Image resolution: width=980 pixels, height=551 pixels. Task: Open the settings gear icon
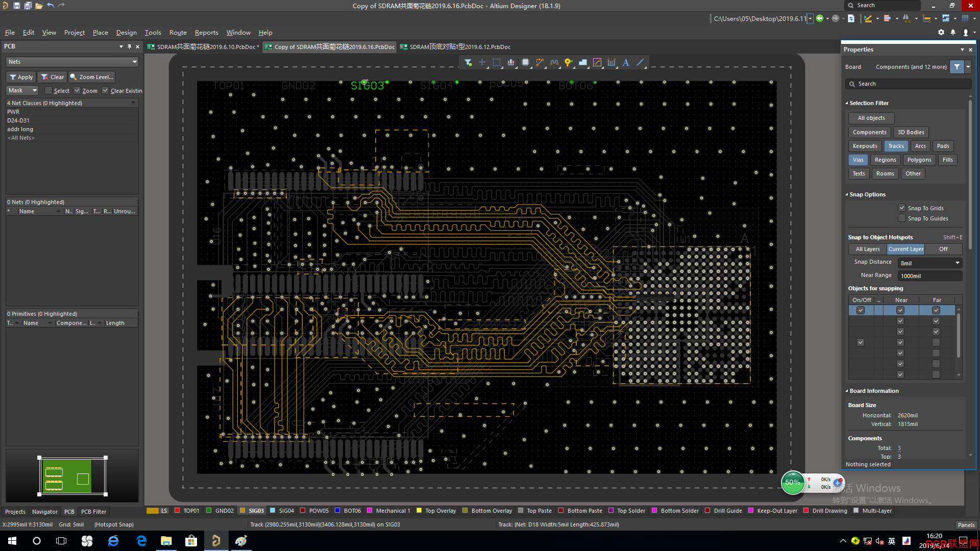pyautogui.click(x=941, y=32)
